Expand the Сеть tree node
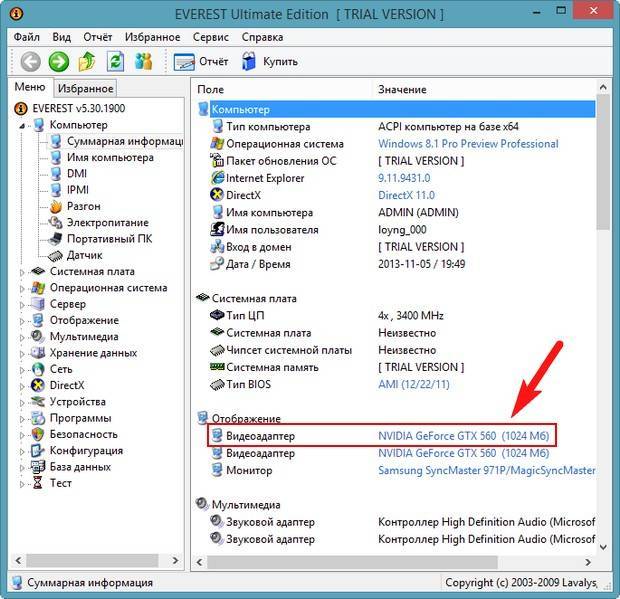Viewport: 620px width, 599px height. pyautogui.click(x=22, y=370)
